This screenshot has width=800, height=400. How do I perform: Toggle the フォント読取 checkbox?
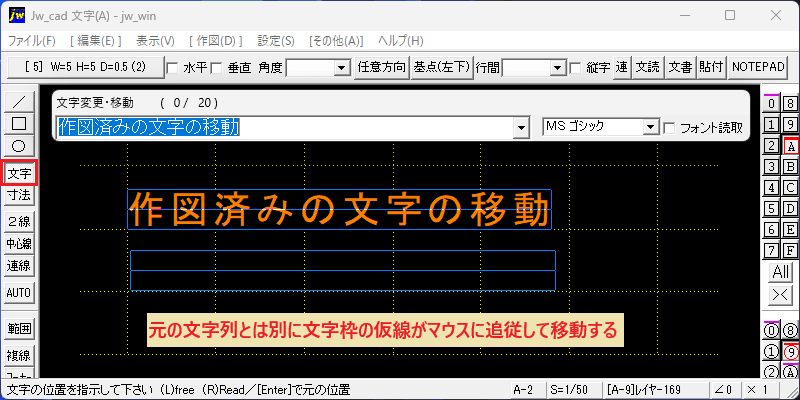coord(669,128)
